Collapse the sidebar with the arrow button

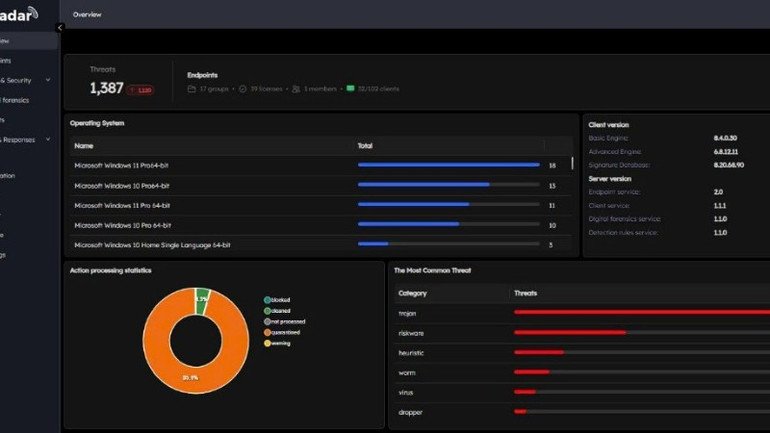pyautogui.click(x=60, y=28)
